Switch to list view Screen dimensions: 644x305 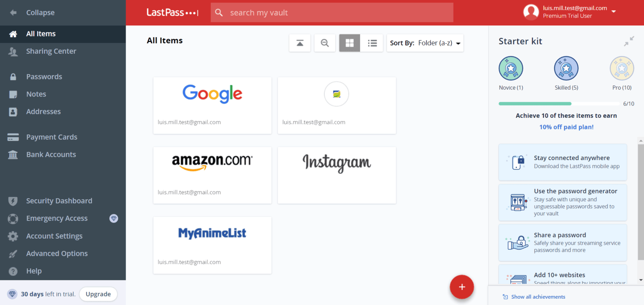click(372, 43)
